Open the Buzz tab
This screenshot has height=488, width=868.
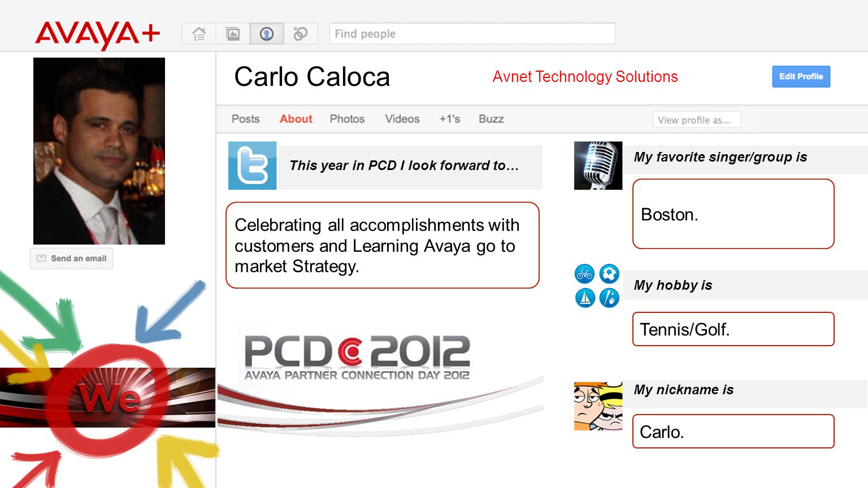click(491, 119)
